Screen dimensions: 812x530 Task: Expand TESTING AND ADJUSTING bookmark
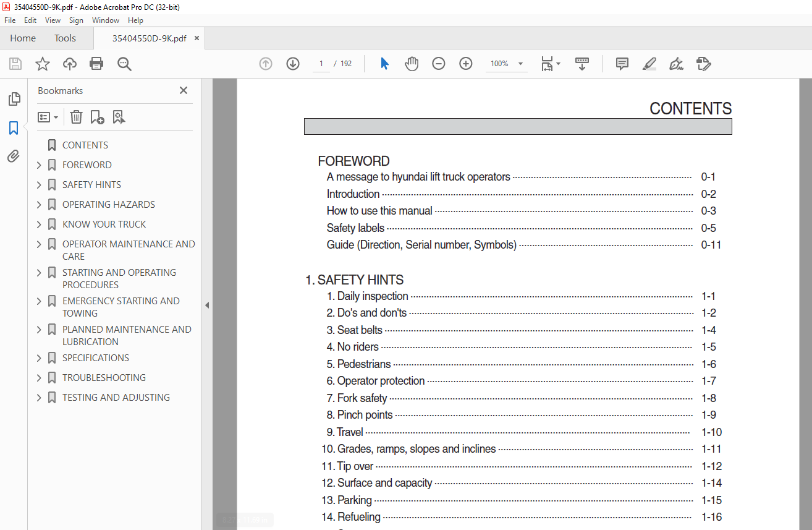pos(40,398)
